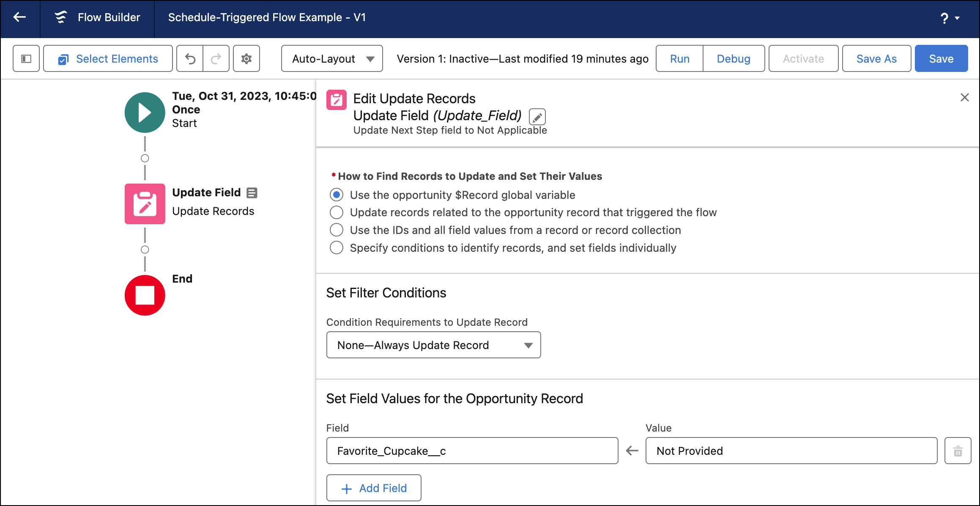Image resolution: width=980 pixels, height=506 pixels.
Task: Click the add-element circle below Start
Action: point(145,158)
